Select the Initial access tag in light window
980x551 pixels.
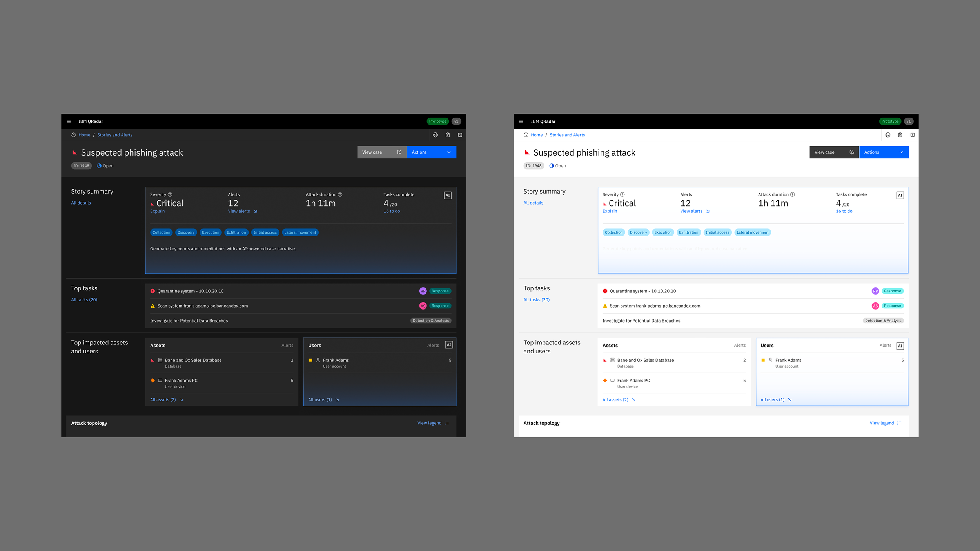[x=717, y=232]
